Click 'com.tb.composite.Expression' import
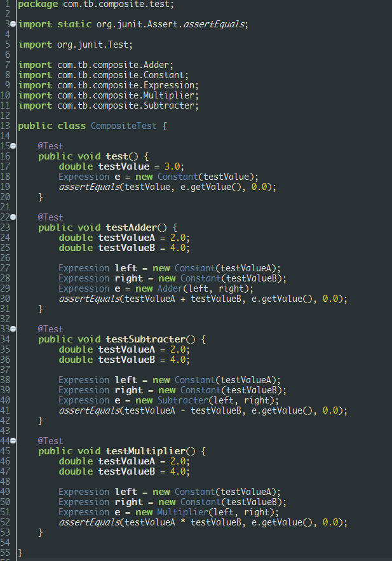The image size is (392, 561). (126, 86)
